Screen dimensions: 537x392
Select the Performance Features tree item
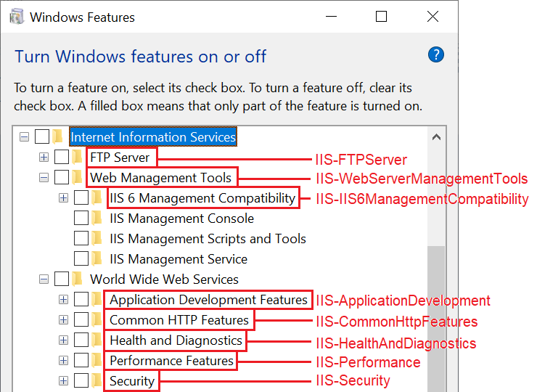pyautogui.click(x=171, y=361)
